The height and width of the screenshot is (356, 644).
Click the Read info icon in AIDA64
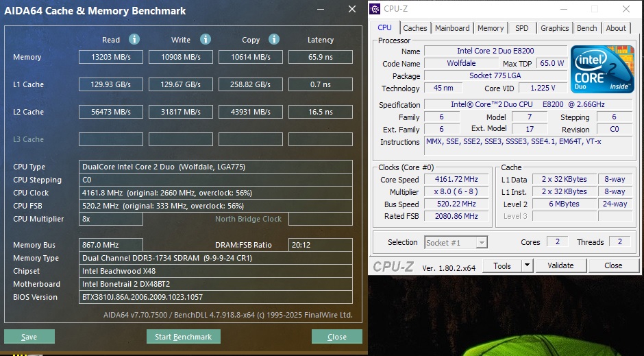[134, 39]
